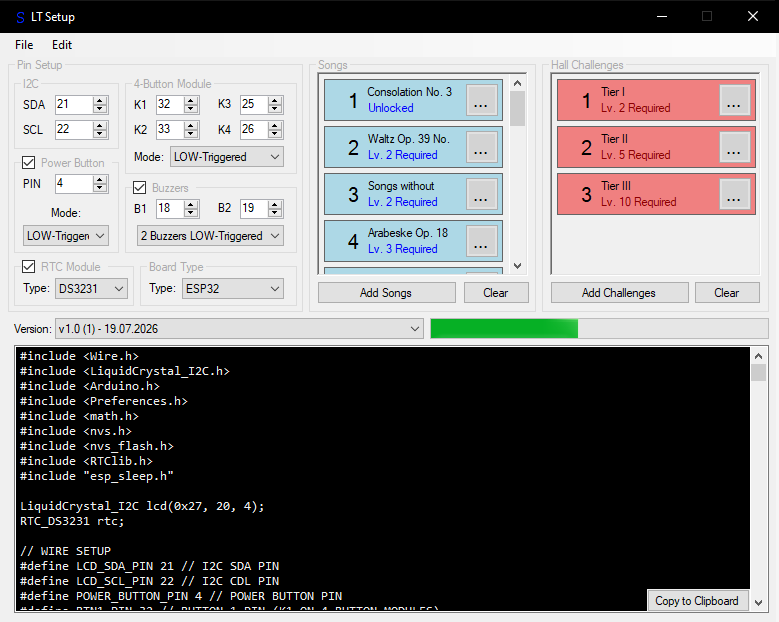Image resolution: width=779 pixels, height=622 pixels.
Task: Click code panel scroll up arrow
Action: (x=758, y=356)
